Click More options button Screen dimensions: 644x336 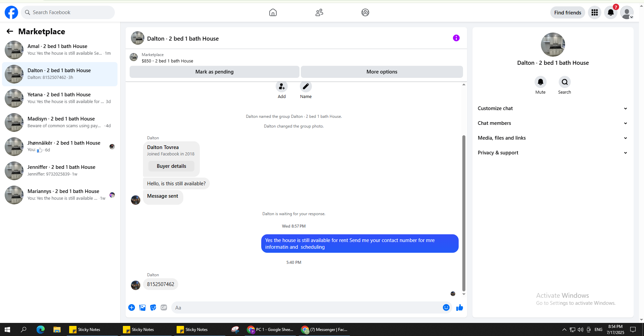382,72
